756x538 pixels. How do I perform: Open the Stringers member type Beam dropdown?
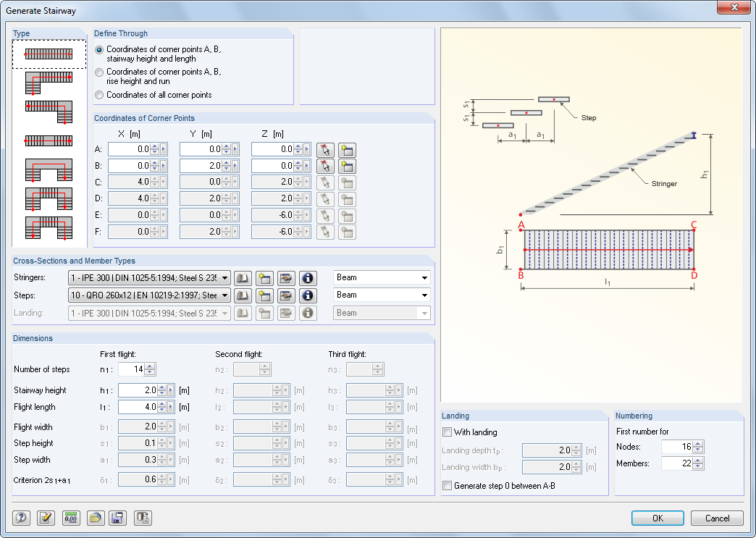tap(424, 277)
